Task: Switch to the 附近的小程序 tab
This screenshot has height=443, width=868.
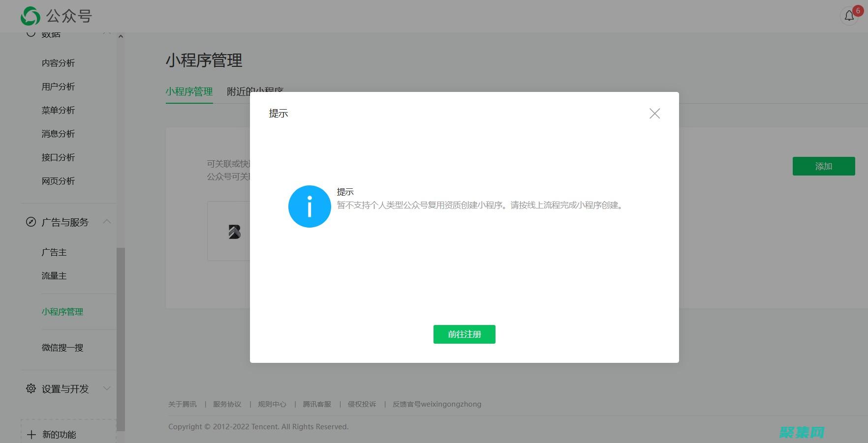Action: [x=255, y=91]
